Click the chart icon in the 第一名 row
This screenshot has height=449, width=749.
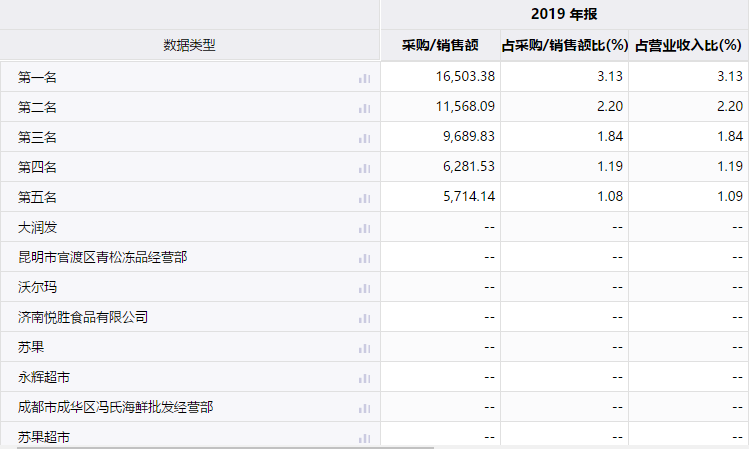[365, 78]
